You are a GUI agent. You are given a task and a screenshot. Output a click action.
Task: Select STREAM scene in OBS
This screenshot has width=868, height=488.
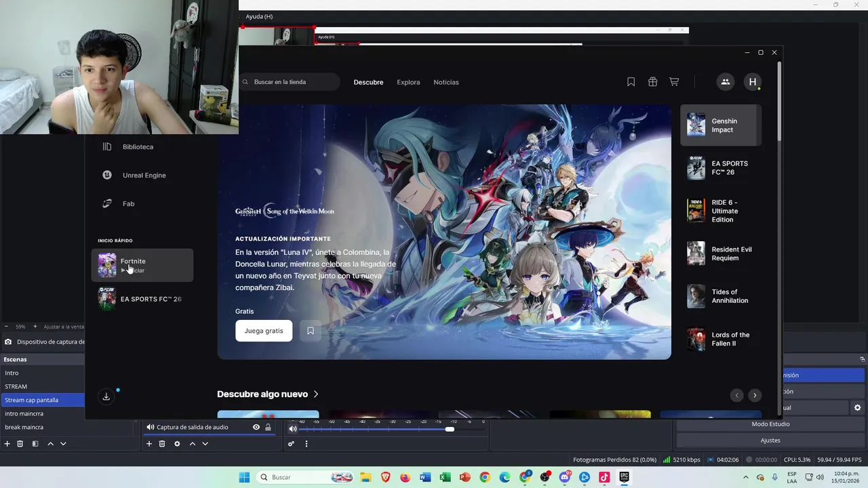coord(42,386)
